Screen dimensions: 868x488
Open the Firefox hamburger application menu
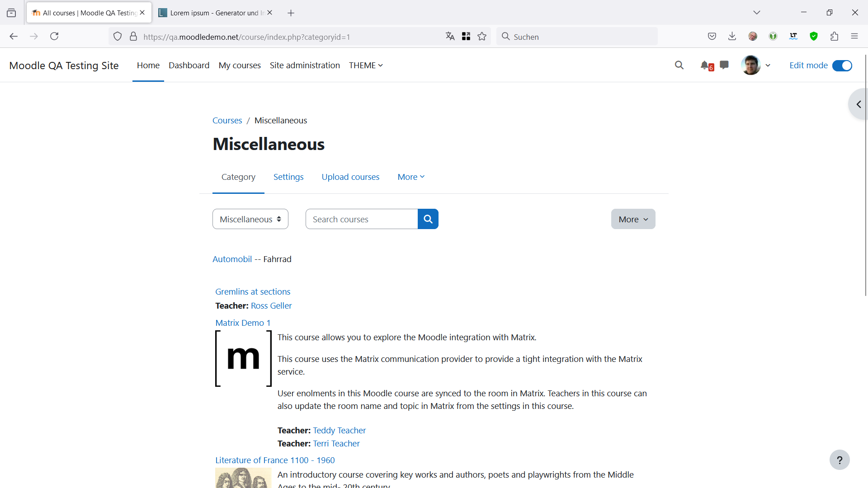click(x=854, y=37)
